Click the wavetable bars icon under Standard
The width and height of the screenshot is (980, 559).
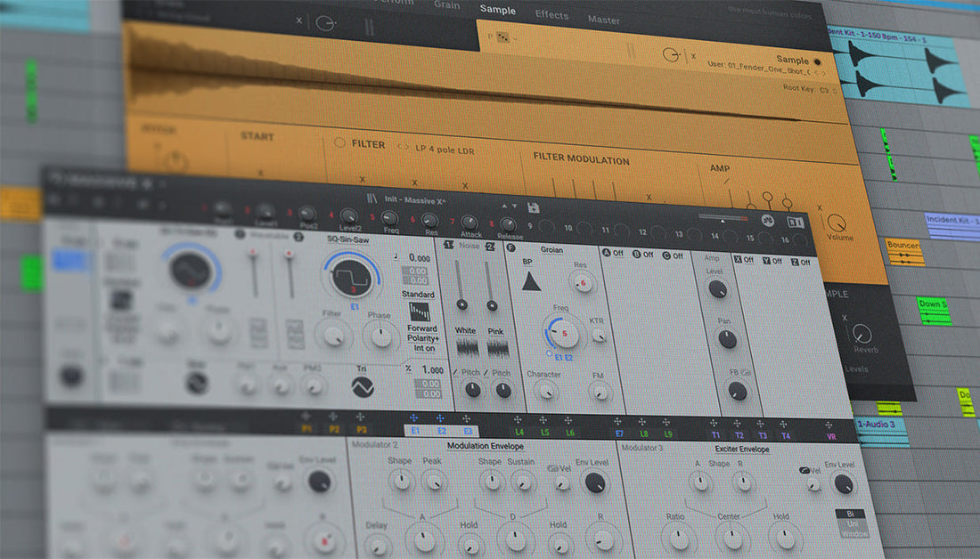tap(420, 312)
